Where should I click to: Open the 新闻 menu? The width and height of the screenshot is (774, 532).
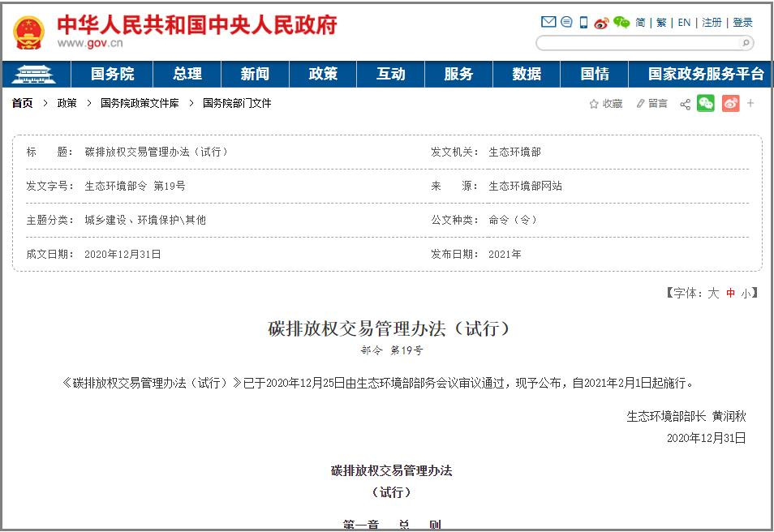[255, 74]
